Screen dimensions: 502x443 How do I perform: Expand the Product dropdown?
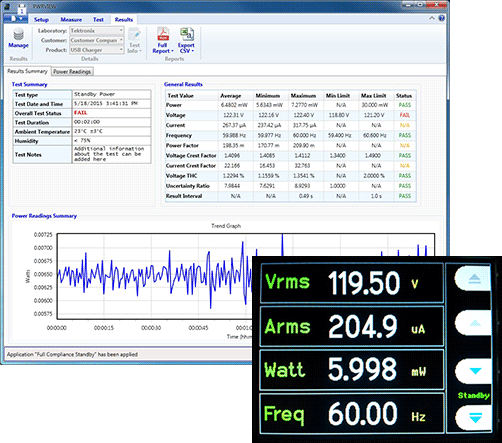[x=121, y=50]
